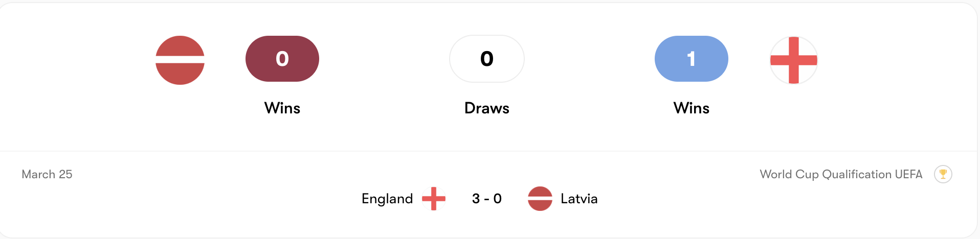Select the white draws count badge
The width and height of the screenshot is (980, 239).
486,59
